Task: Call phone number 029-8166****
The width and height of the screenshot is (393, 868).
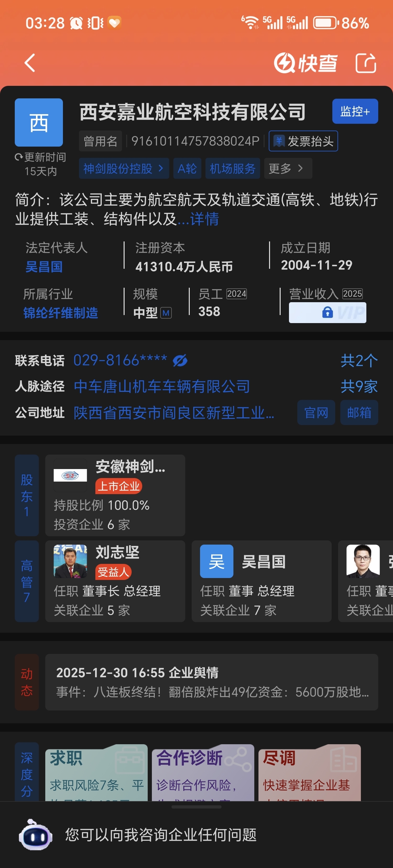Action: coord(120,360)
